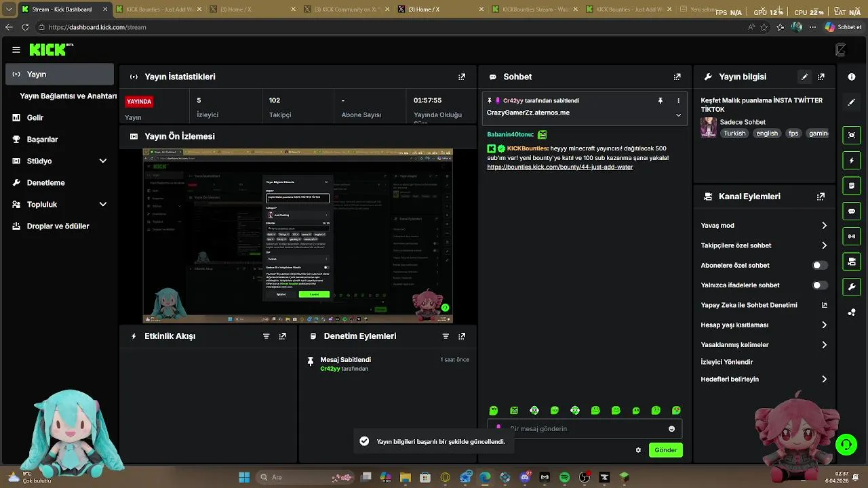Image resolution: width=868 pixels, height=488 pixels.
Task: Pop out the Etkinlik Akışı panel
Action: coord(283,336)
